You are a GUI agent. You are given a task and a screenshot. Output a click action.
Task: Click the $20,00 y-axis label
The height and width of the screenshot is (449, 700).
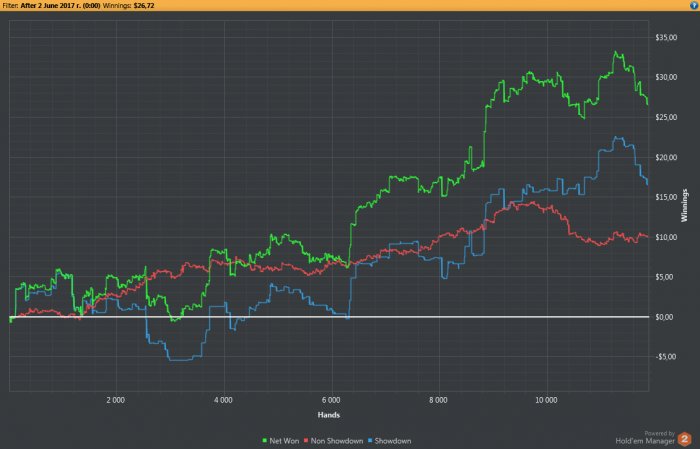click(x=666, y=158)
